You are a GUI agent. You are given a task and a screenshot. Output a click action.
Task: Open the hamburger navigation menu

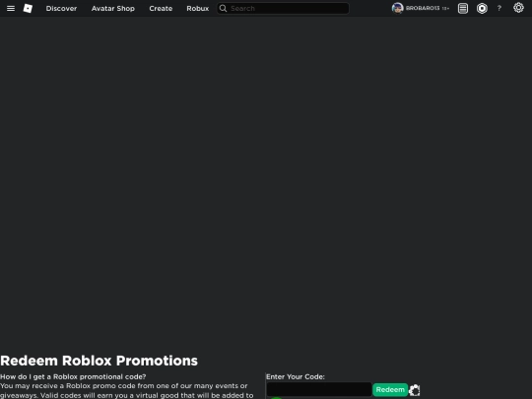tap(11, 9)
